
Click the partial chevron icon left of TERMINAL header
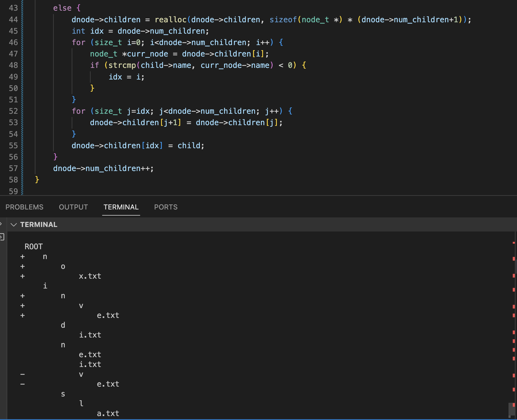pyautogui.click(x=1, y=224)
